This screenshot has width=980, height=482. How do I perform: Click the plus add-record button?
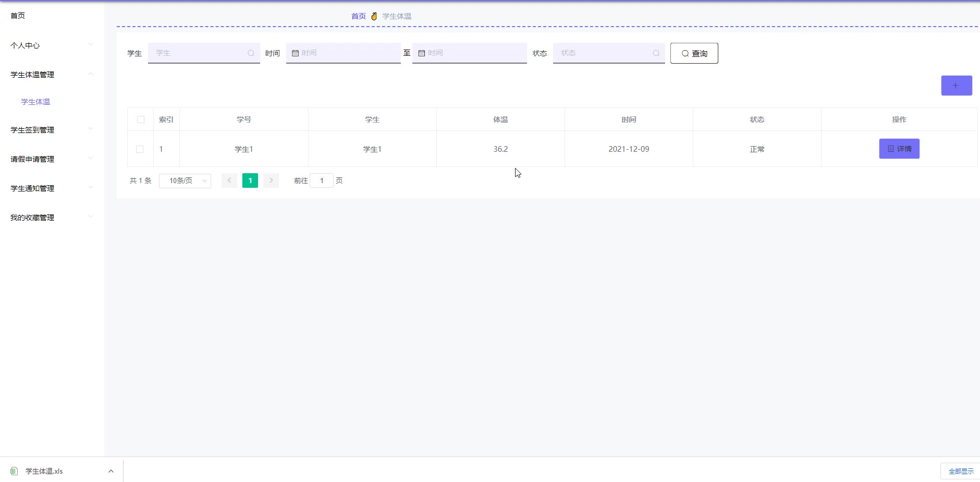click(957, 86)
